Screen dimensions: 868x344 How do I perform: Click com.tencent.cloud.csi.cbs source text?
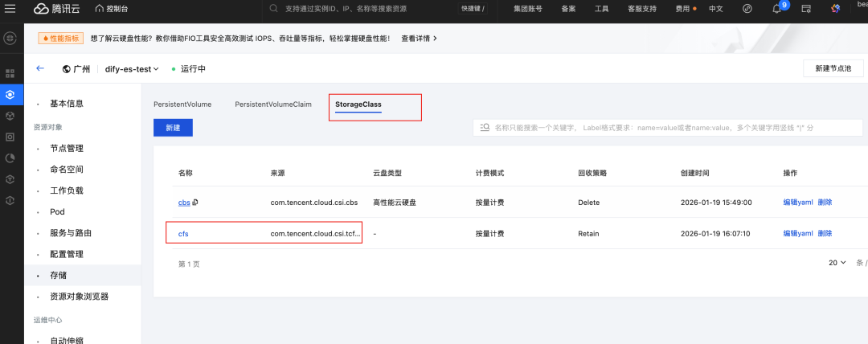pyautogui.click(x=314, y=203)
